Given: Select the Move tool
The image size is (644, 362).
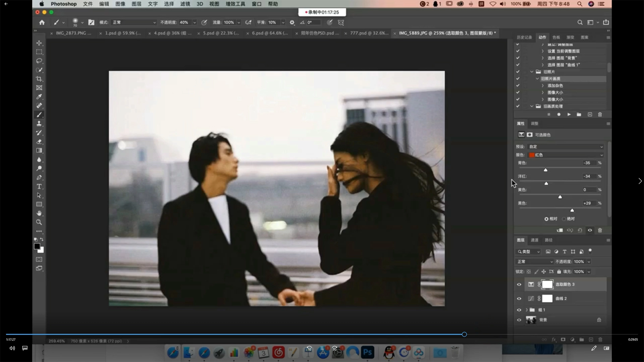Looking at the screenshot, I should (x=39, y=43).
